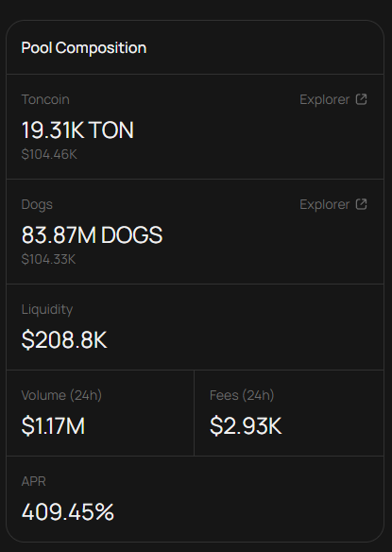
Task: Click the $2.93K fees value
Action: coord(246,425)
